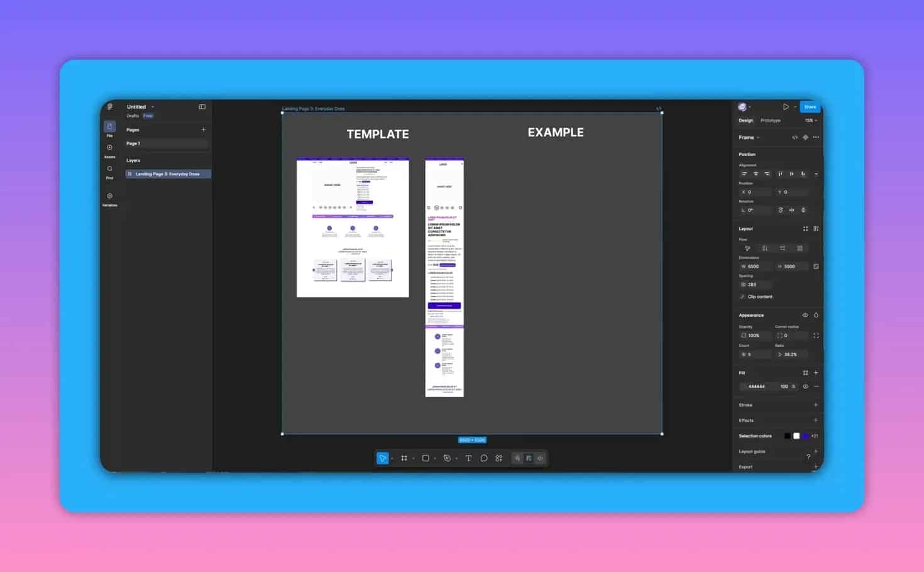Click the blue selection color swatch
The height and width of the screenshot is (572, 924).
point(805,436)
